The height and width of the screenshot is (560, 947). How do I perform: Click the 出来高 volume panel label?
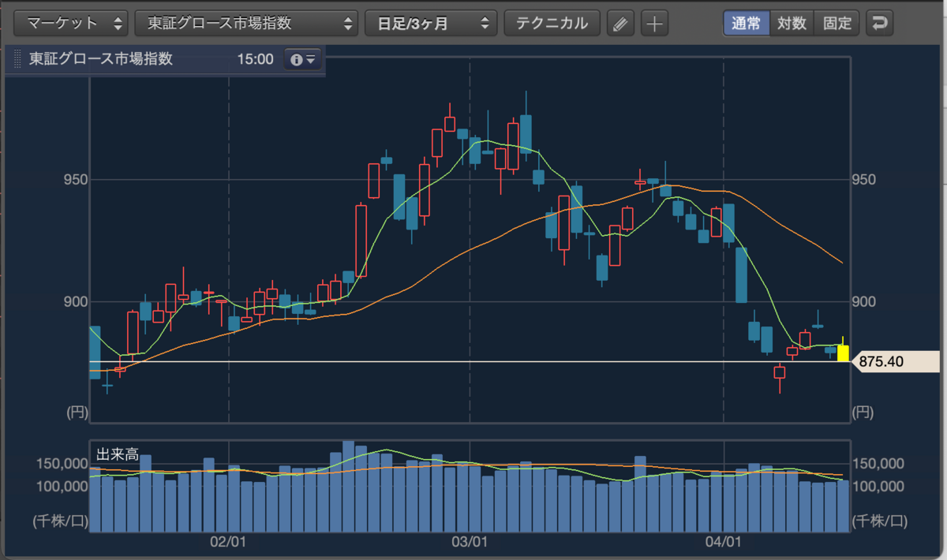coord(117,454)
